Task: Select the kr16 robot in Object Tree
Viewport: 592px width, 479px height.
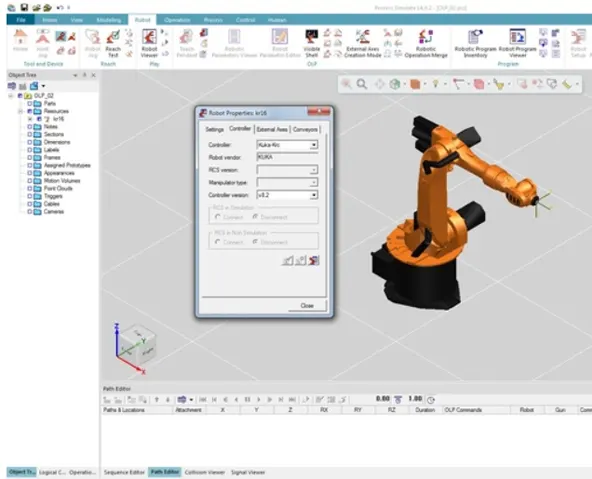Action: coord(59,119)
